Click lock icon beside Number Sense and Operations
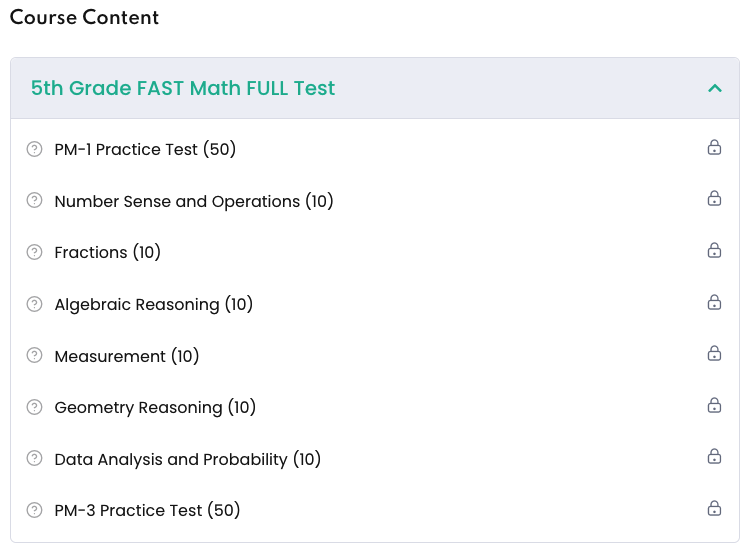The width and height of the screenshot is (751, 554). [x=714, y=199]
